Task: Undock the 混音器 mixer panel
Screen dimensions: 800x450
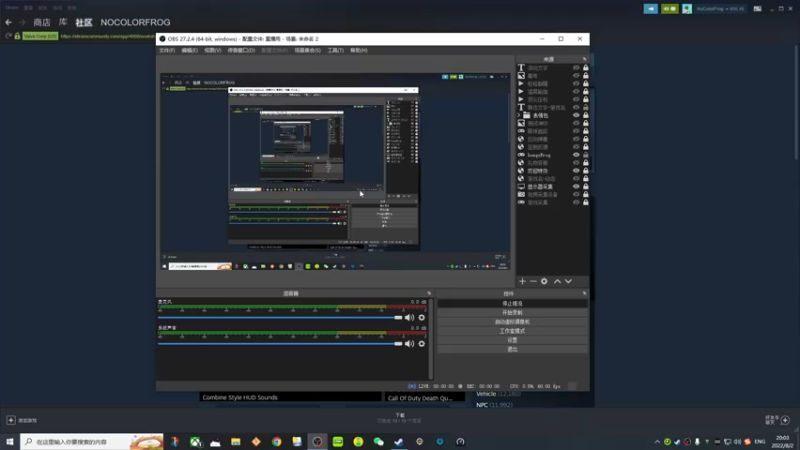Action: coord(429,293)
